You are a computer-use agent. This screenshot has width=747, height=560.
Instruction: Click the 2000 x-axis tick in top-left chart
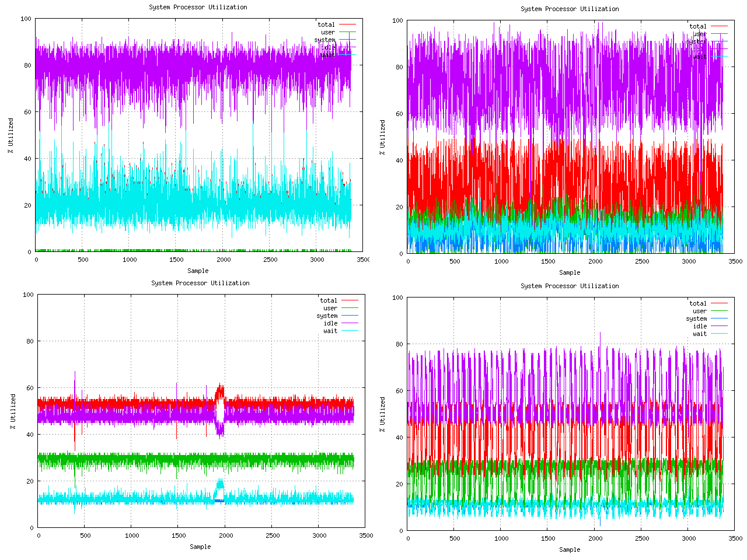224,260
